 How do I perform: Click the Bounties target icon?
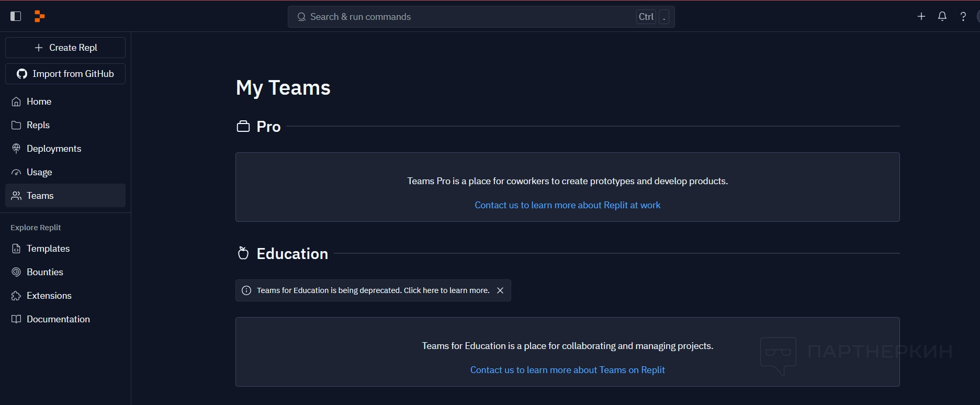click(x=16, y=272)
